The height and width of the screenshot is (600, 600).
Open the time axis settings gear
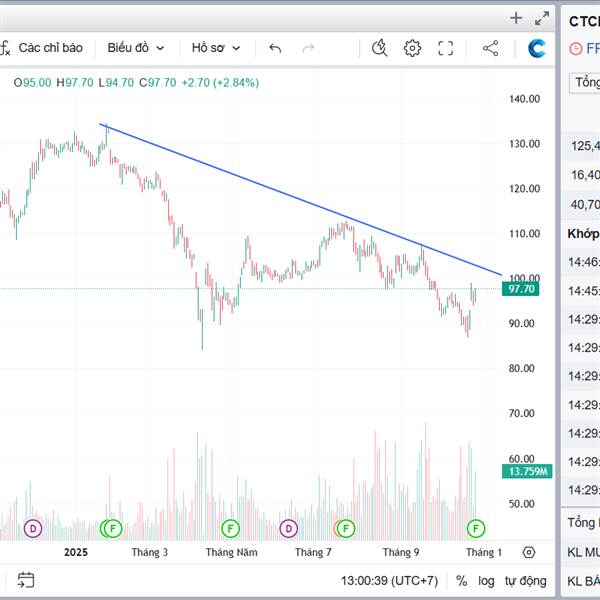pos(529,552)
